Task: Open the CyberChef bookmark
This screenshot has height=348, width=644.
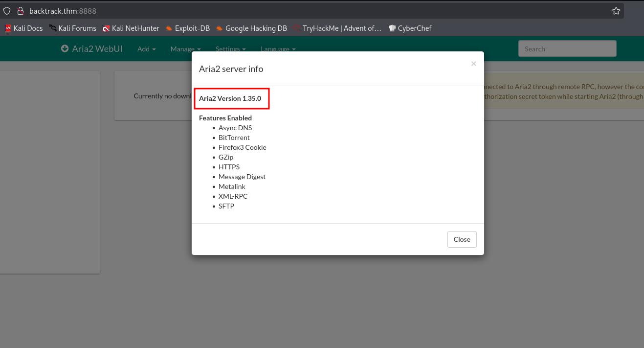Action: click(410, 28)
